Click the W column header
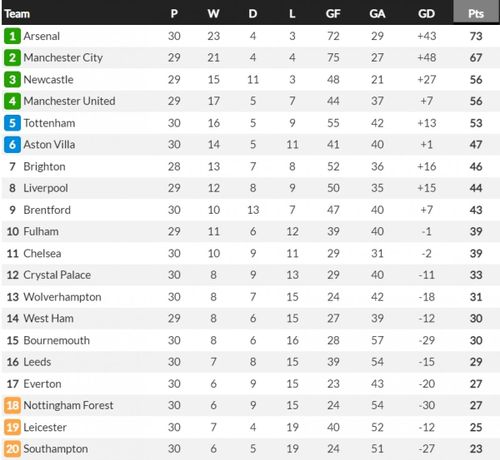 click(x=213, y=14)
